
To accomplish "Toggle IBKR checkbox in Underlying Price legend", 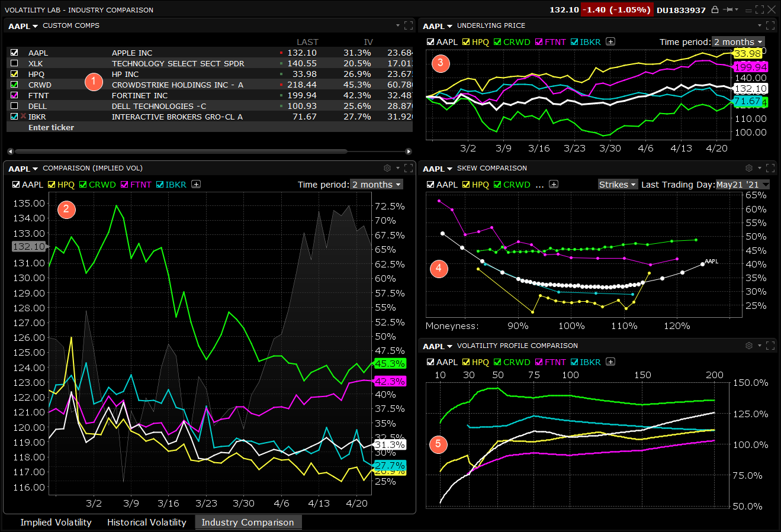I will tap(574, 42).
